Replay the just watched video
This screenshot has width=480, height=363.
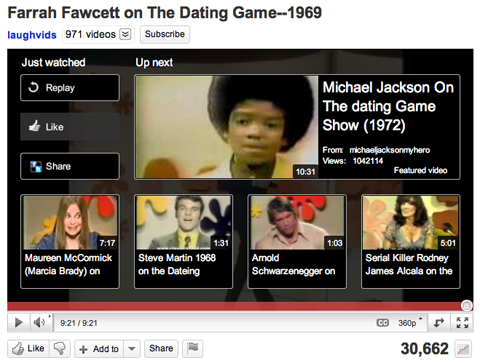pos(70,88)
